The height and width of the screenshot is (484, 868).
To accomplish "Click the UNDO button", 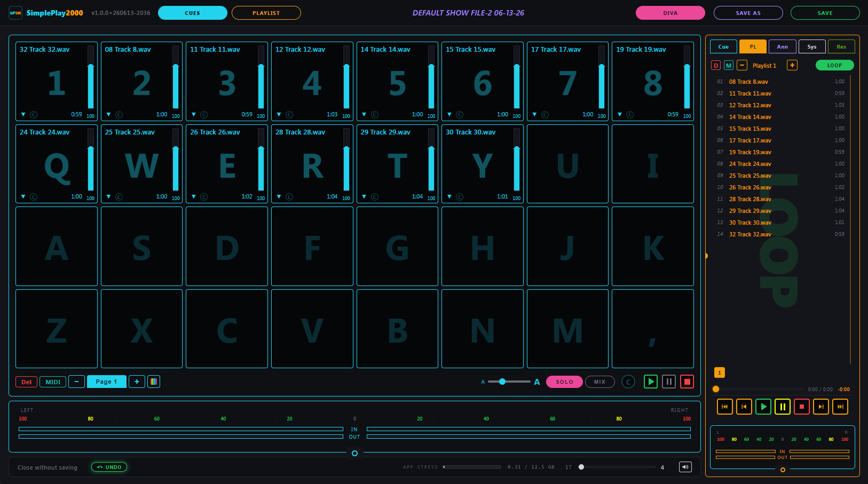I will [109, 467].
